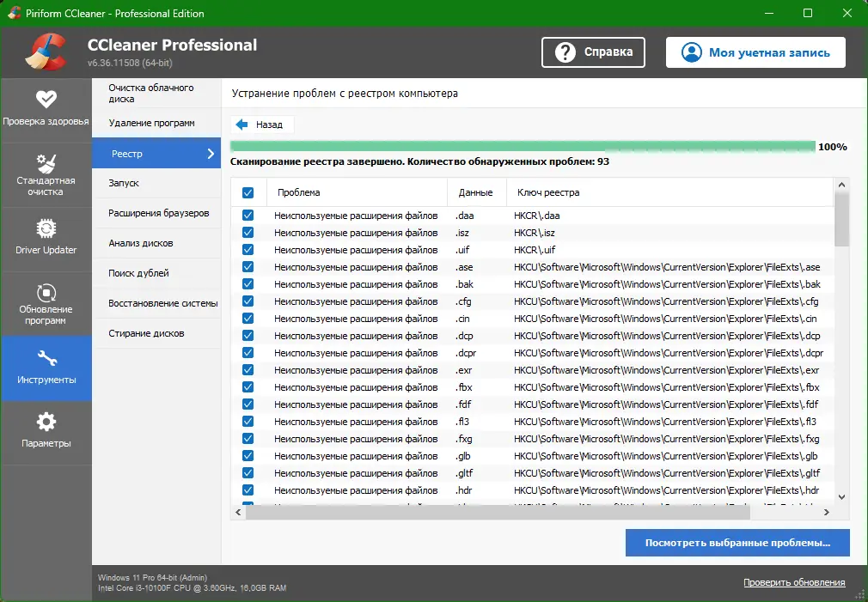Open Стирание дисков tool
Viewport: 868px width, 602px height.
pos(156,333)
